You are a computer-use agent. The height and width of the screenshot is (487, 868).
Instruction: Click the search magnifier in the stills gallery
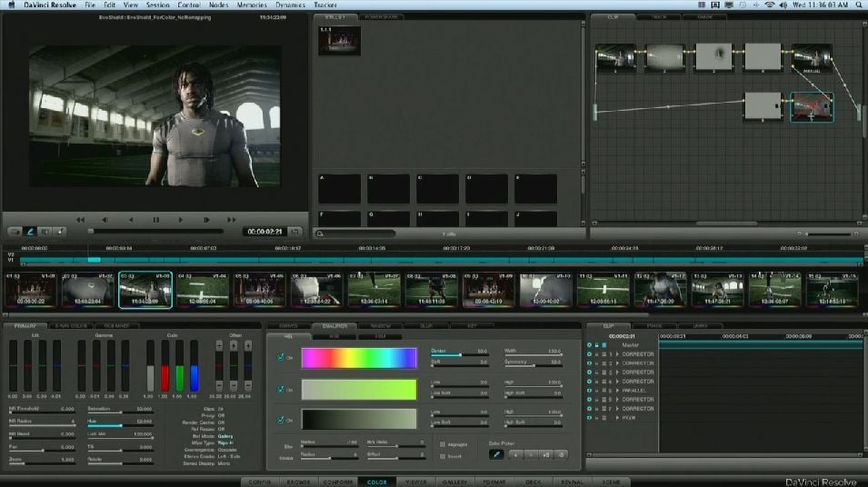[320, 234]
